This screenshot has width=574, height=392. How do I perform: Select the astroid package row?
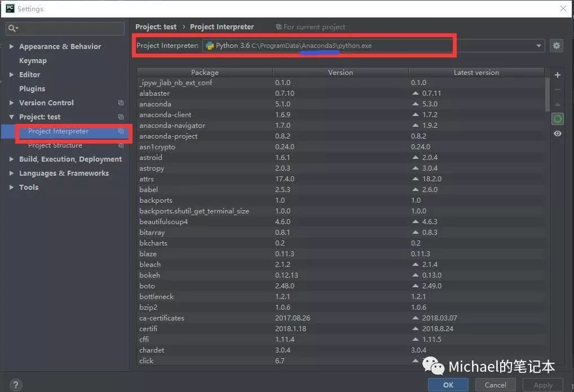[341, 158]
